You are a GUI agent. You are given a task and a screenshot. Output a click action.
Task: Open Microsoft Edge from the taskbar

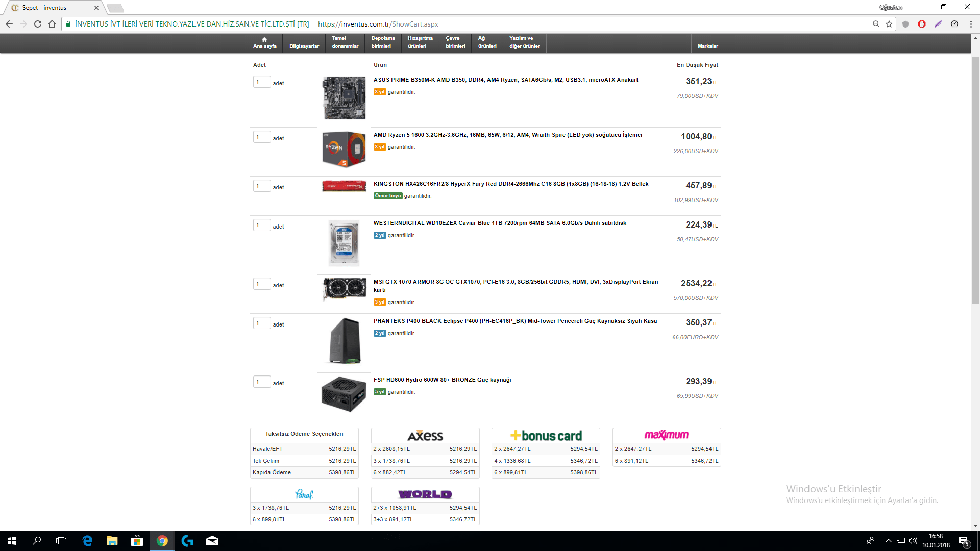87,541
